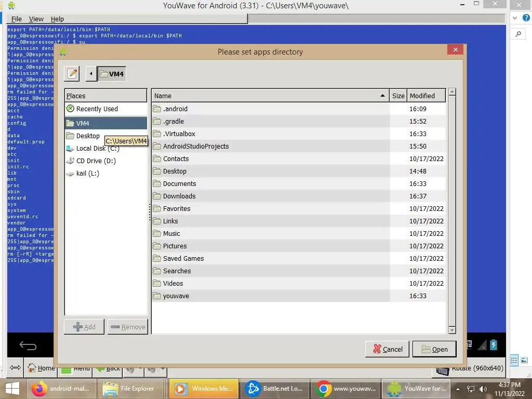Select the .android folder icon

coord(157,109)
